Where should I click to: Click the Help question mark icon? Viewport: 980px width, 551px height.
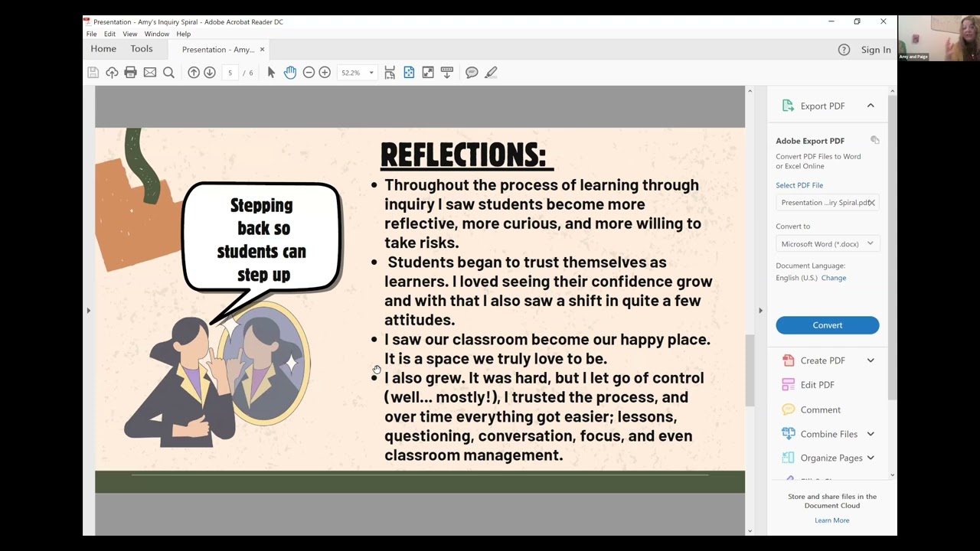pyautogui.click(x=844, y=50)
